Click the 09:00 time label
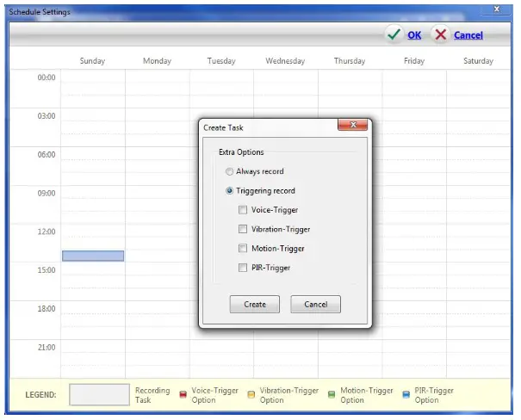Viewport: 521px width, 420px height. (x=47, y=193)
